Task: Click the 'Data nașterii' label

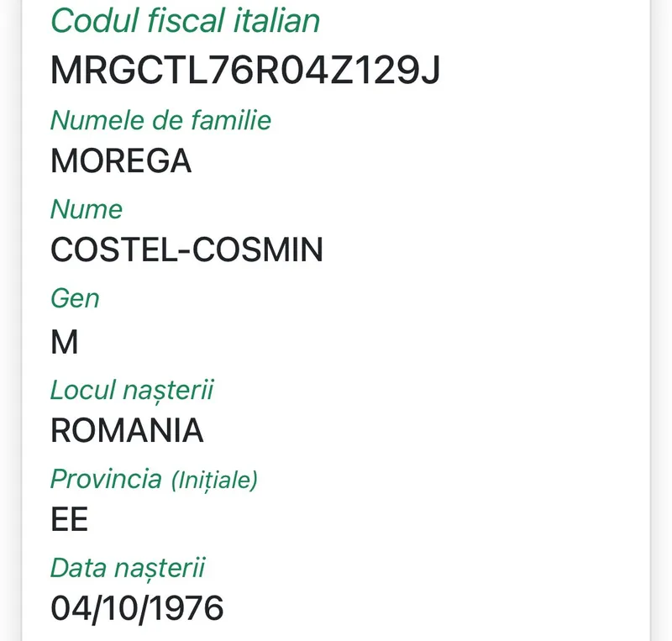Action: coord(128,568)
